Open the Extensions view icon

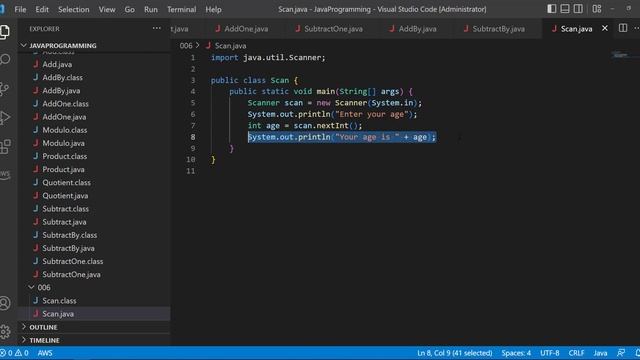[x=5, y=147]
